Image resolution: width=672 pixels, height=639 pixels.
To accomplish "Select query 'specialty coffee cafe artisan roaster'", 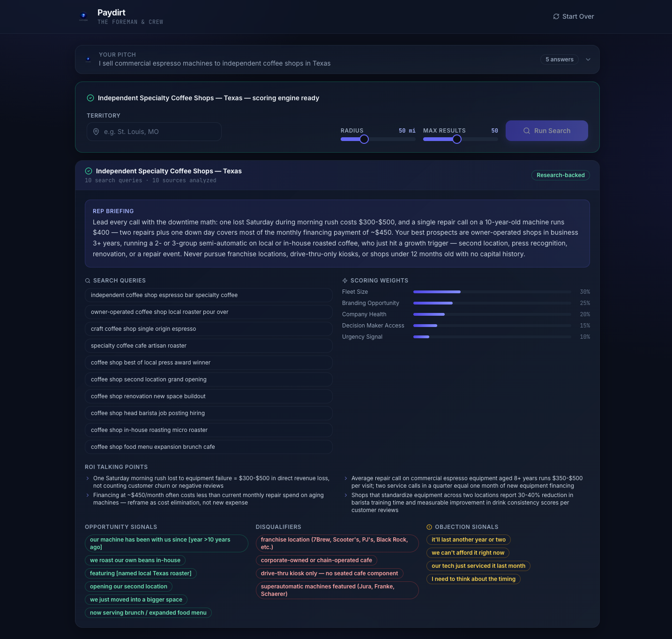I will point(209,346).
